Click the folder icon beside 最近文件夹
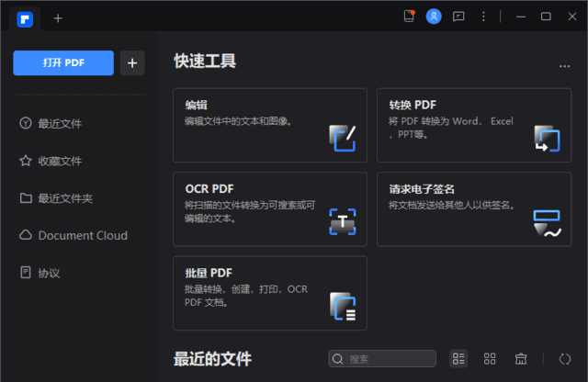 [26, 197]
